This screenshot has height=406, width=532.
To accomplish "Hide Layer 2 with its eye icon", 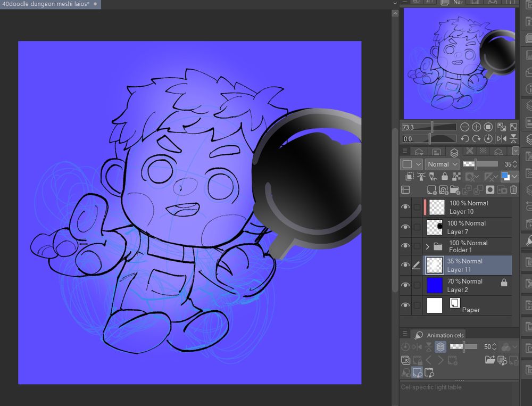I will 405,285.
